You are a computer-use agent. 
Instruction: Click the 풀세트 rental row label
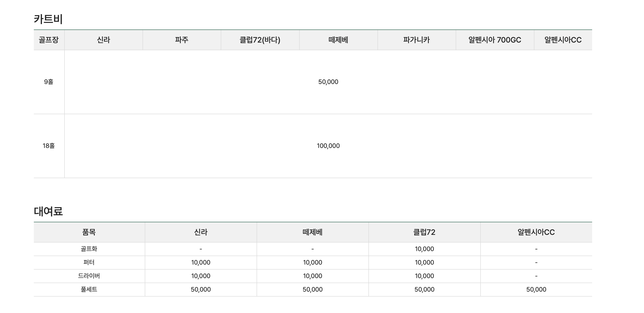coord(89,289)
